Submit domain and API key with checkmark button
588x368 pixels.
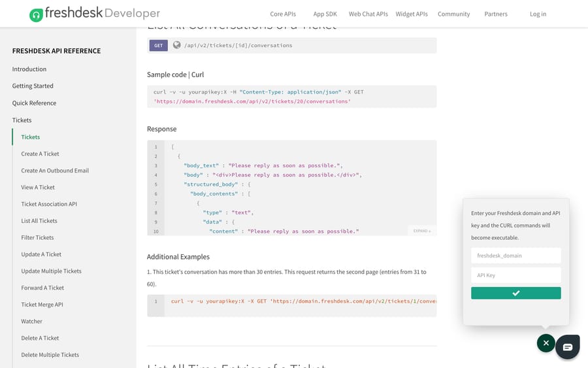(515, 293)
